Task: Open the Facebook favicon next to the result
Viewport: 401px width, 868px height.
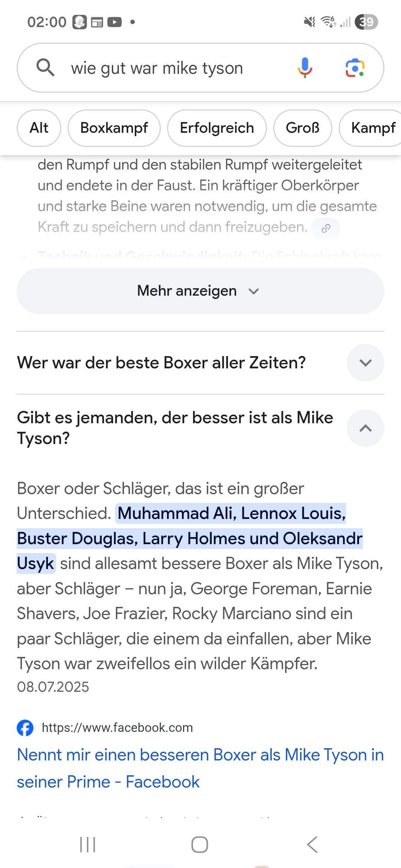Action: [26, 727]
